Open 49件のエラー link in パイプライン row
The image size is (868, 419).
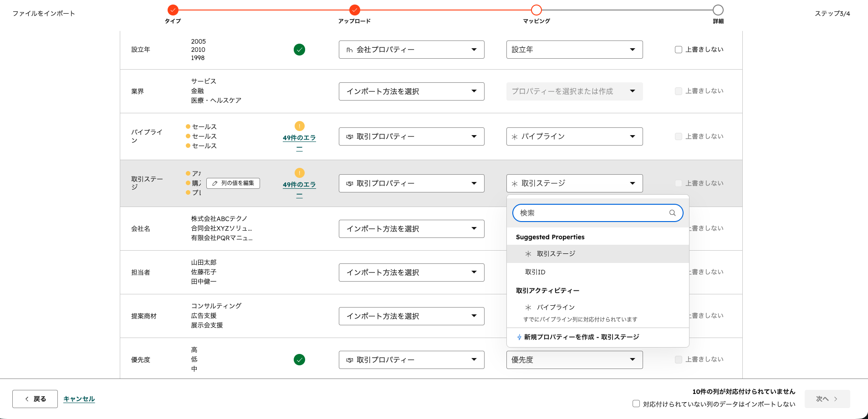(x=299, y=143)
